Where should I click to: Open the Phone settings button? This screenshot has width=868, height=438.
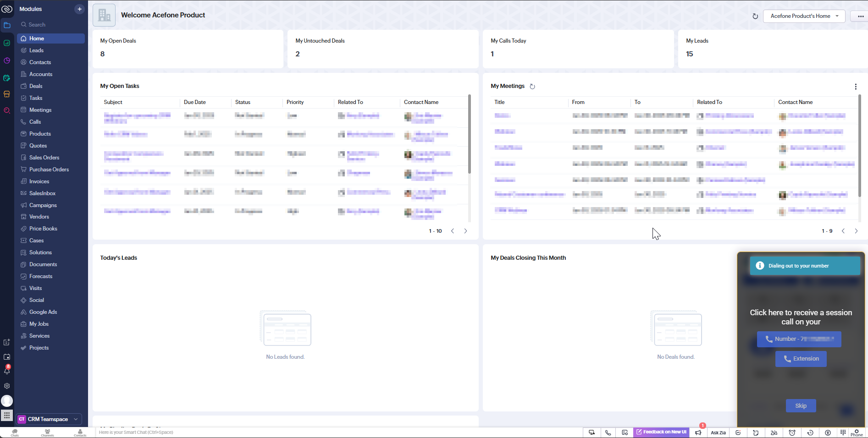pos(857,433)
